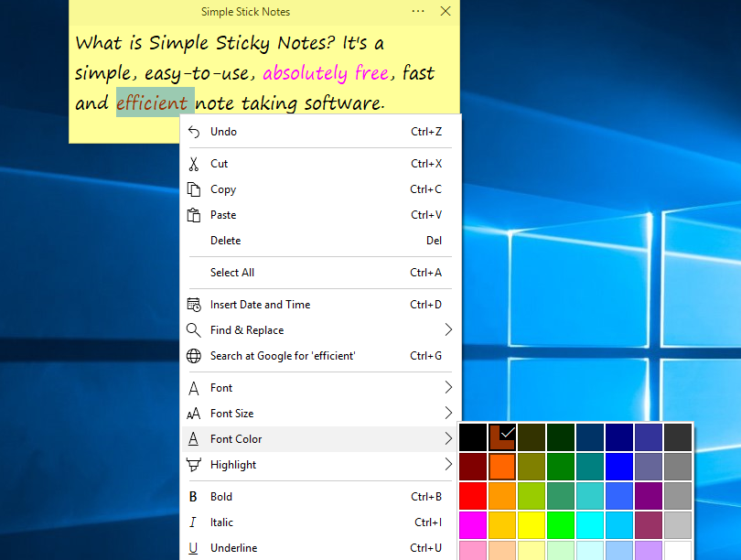Viewport: 741px width, 560px height.
Task: Click the globe icon for Google search
Action: point(193,356)
